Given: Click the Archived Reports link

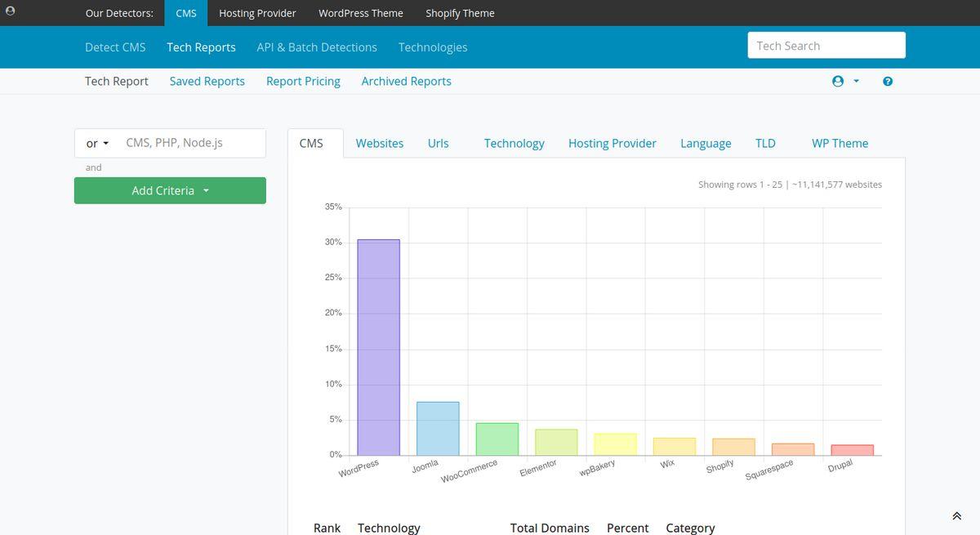Looking at the screenshot, I should point(406,81).
